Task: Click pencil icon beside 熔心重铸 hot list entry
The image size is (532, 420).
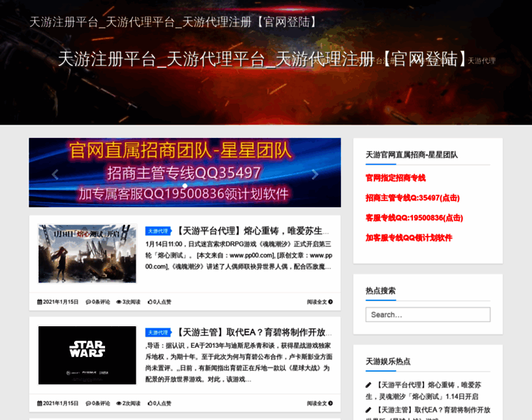Action: tap(368, 385)
